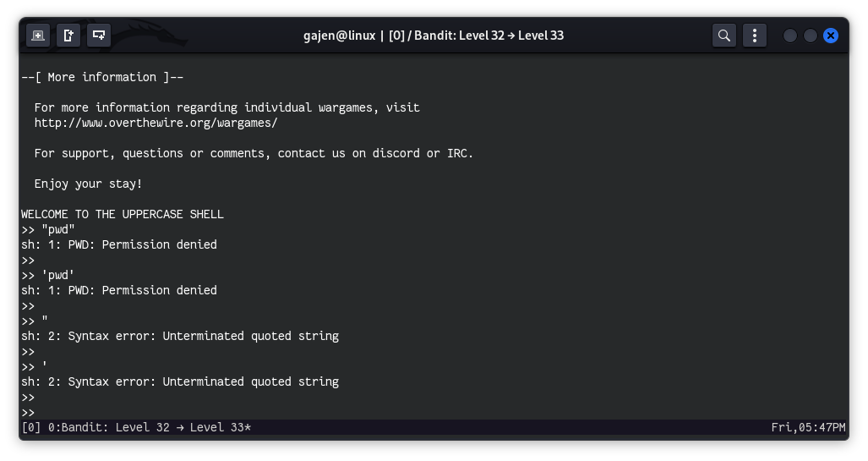Click the WELCOME TO THE UPPERCASE SHELL line
Screen dimensions: 868x461
tap(123, 214)
